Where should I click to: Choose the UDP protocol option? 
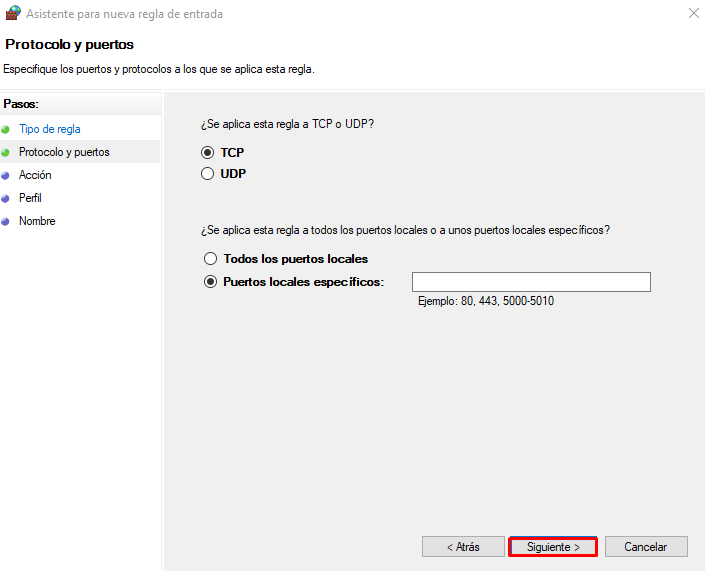208,174
